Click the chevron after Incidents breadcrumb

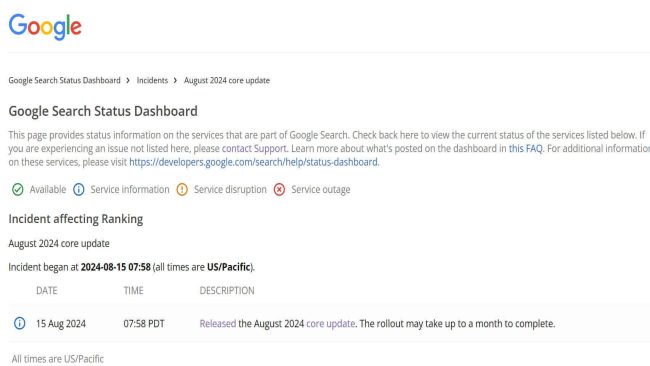(175, 80)
